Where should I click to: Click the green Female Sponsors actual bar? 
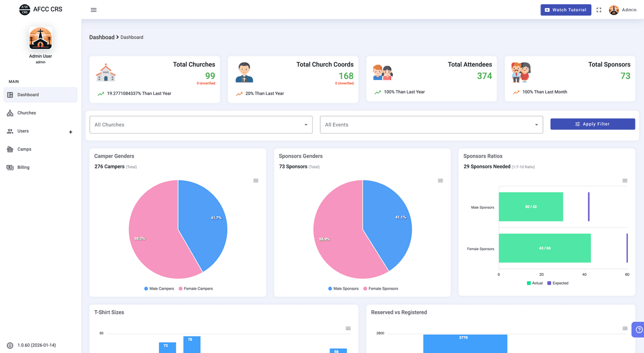(544, 248)
